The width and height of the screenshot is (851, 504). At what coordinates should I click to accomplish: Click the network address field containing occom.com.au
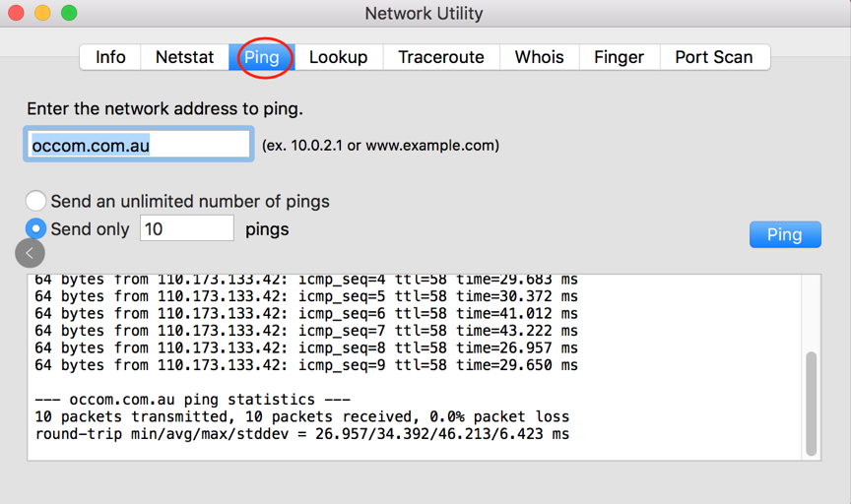coord(138,145)
